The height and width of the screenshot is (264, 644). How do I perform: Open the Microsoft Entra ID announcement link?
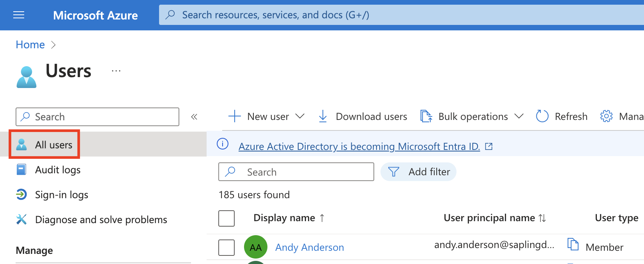coord(359,146)
